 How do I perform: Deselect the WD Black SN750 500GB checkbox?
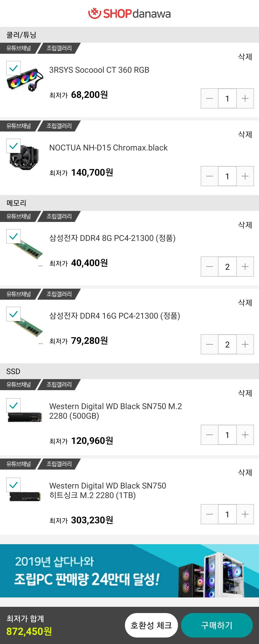13,405
